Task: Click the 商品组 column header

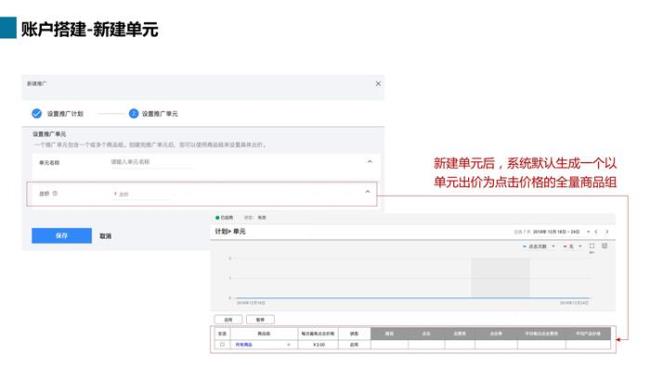Action: pos(264,333)
